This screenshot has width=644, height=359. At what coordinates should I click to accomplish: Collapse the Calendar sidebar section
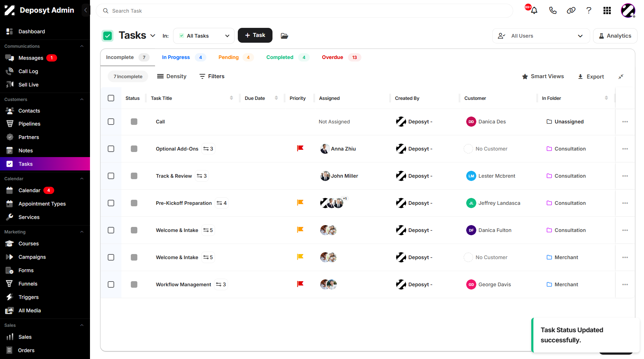[x=82, y=178]
